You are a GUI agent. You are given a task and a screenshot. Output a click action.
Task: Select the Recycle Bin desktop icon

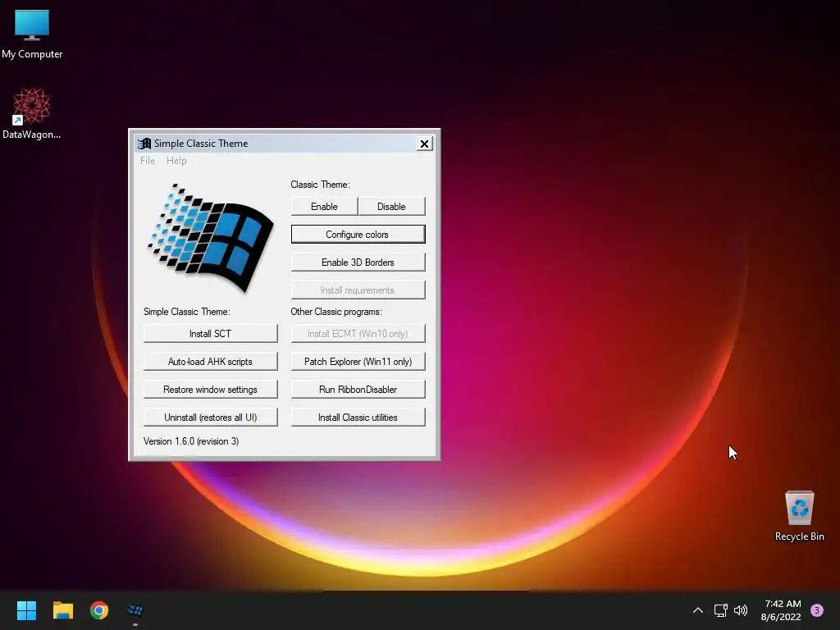[x=799, y=516]
